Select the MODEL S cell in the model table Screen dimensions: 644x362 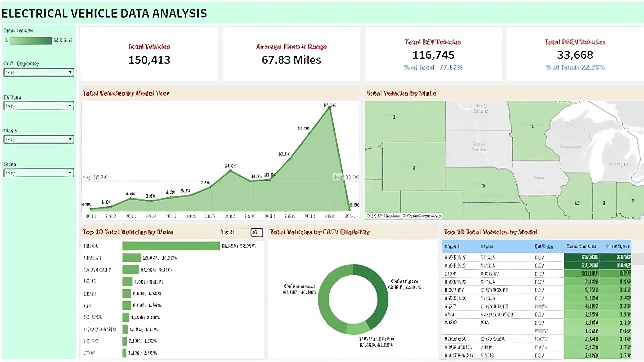[455, 282]
